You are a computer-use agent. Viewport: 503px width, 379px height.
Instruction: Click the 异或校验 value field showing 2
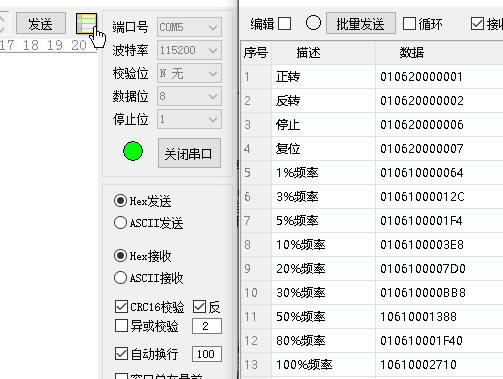[x=207, y=326]
